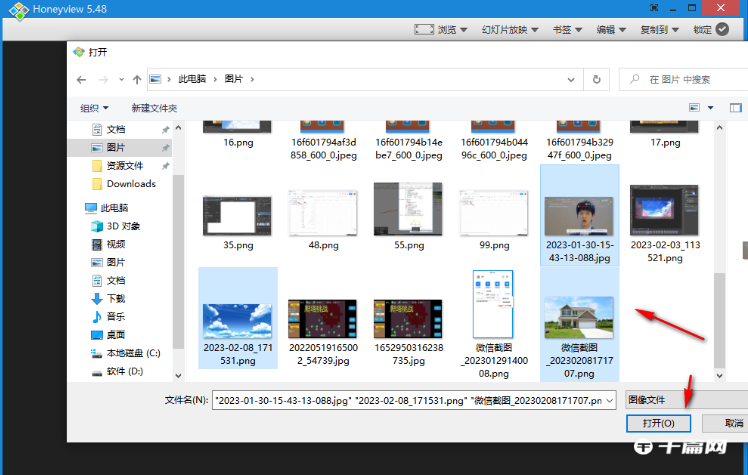Click the Honeyview fullscreen icon in title bar
The width and height of the screenshot is (748, 475).
pyautogui.click(x=423, y=29)
